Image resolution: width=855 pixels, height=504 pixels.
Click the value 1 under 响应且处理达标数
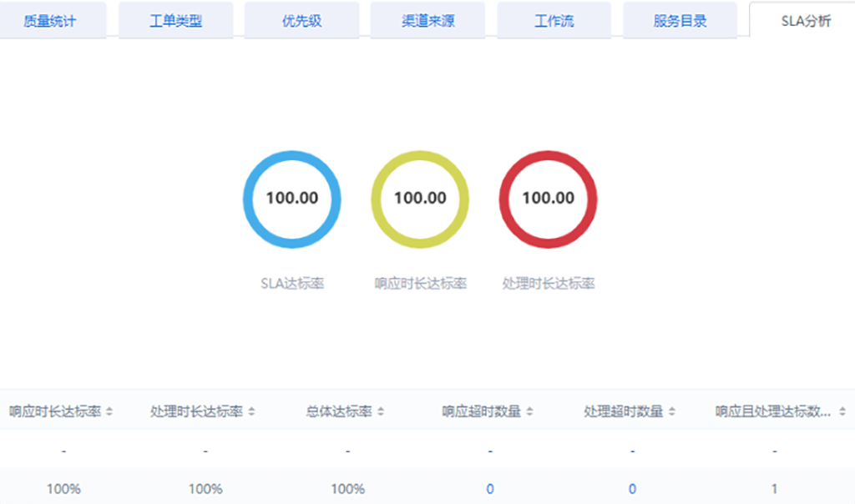(x=774, y=489)
